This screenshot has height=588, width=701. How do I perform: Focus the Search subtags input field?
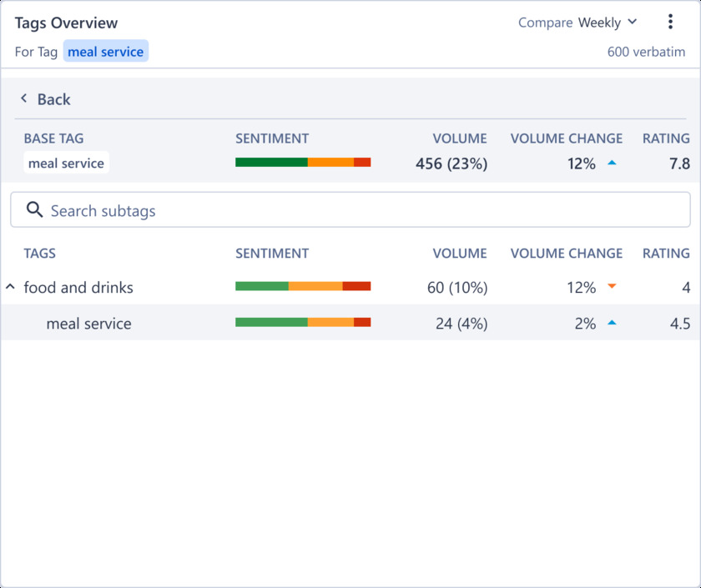(359, 210)
